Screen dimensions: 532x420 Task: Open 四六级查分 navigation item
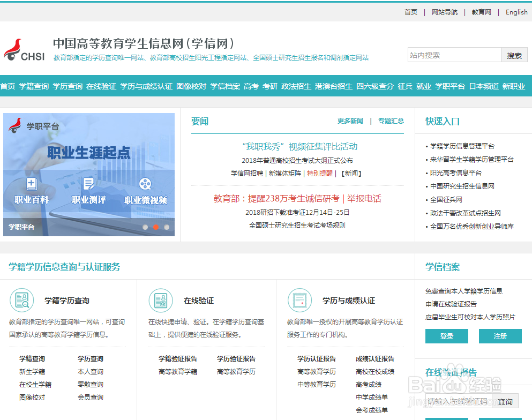click(x=375, y=86)
